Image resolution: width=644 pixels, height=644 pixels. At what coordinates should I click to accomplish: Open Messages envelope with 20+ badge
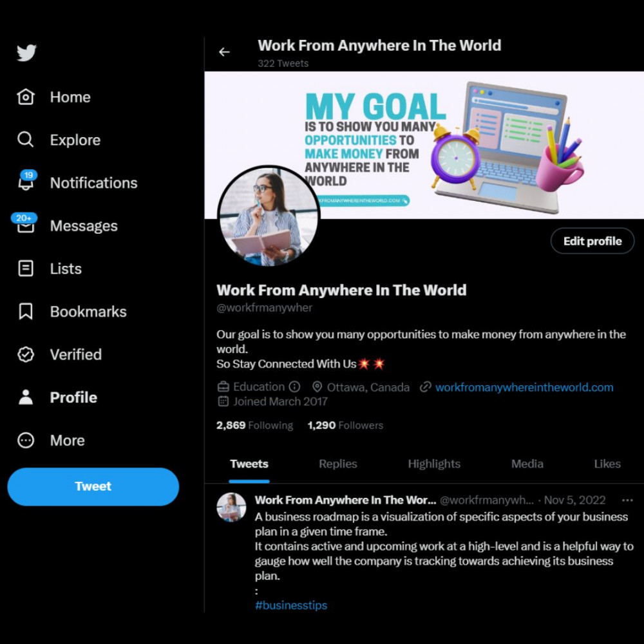[24, 224]
